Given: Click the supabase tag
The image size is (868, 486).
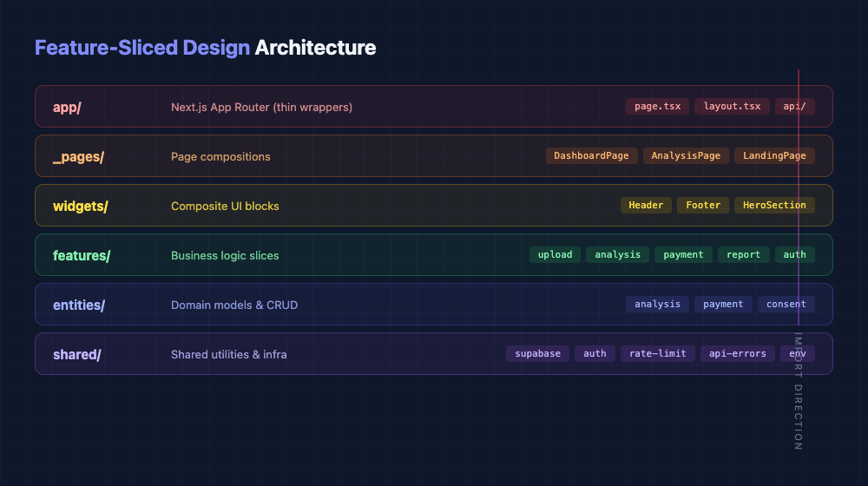Looking at the screenshot, I should pos(537,353).
